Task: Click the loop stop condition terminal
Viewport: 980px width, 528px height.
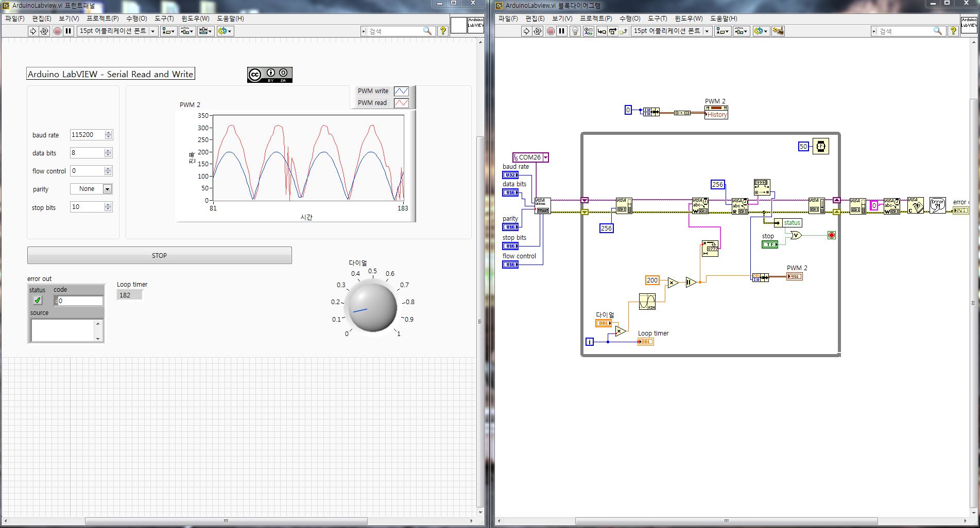Action: point(832,235)
